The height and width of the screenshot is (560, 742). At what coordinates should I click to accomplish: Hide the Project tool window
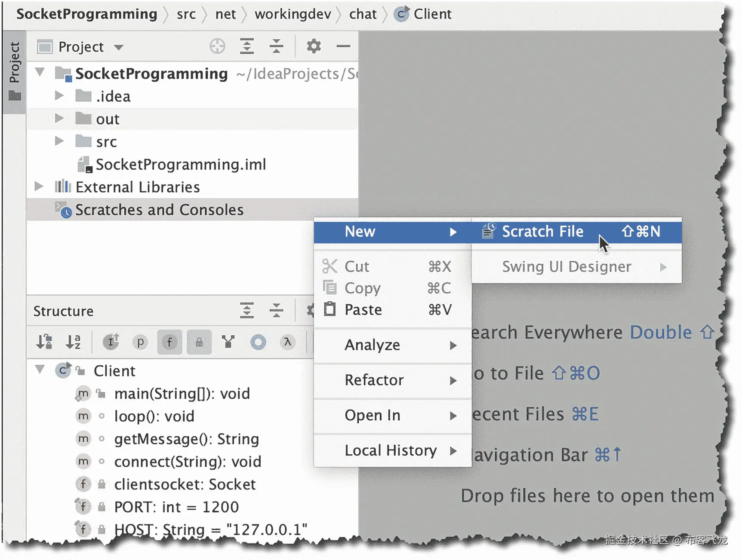(x=343, y=46)
